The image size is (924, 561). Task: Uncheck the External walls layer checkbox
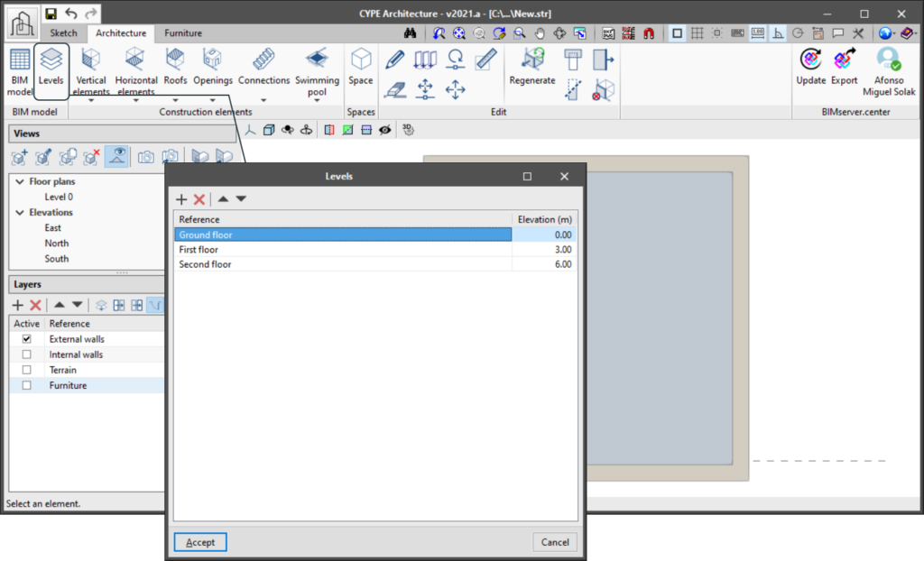click(x=26, y=339)
